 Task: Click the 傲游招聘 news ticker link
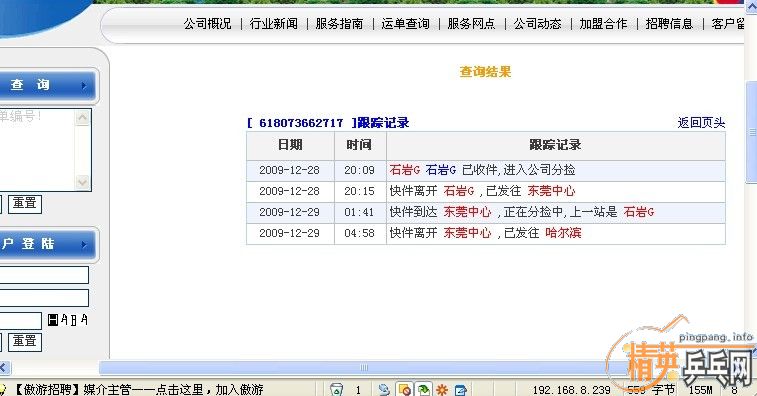click(138, 389)
